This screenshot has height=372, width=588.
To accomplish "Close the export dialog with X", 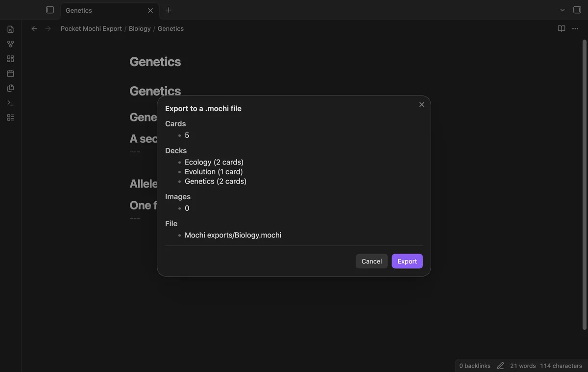I will click(422, 104).
